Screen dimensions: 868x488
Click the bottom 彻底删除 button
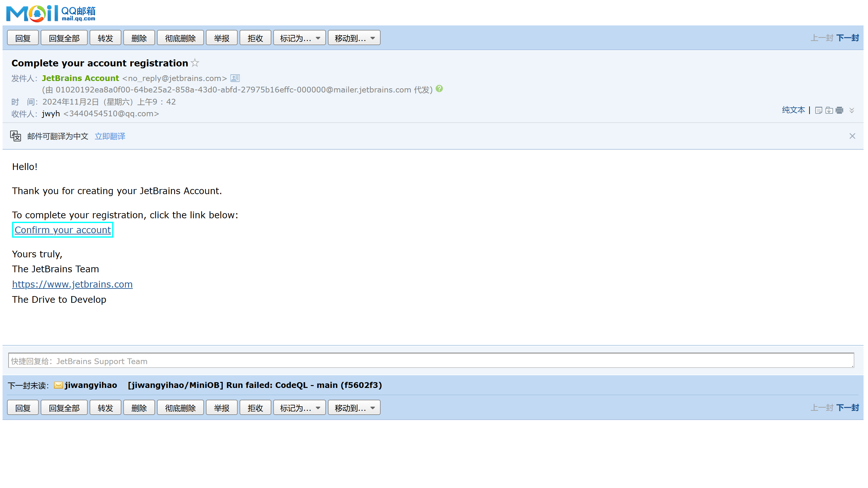(180, 408)
